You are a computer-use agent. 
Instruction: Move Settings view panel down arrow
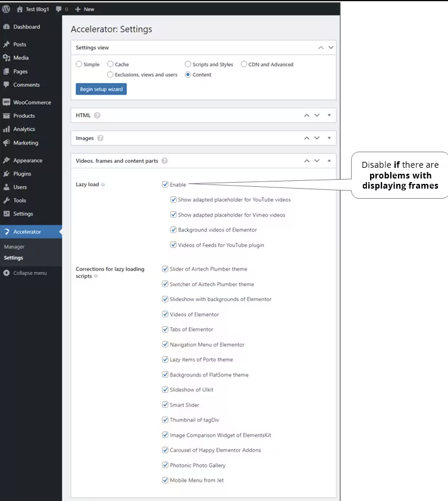point(331,48)
